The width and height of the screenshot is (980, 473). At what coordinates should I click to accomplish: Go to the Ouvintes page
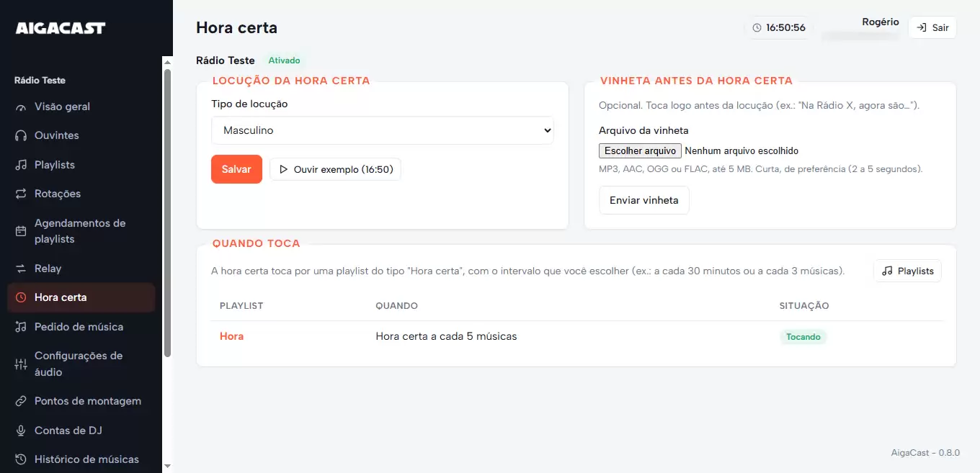coord(81,136)
